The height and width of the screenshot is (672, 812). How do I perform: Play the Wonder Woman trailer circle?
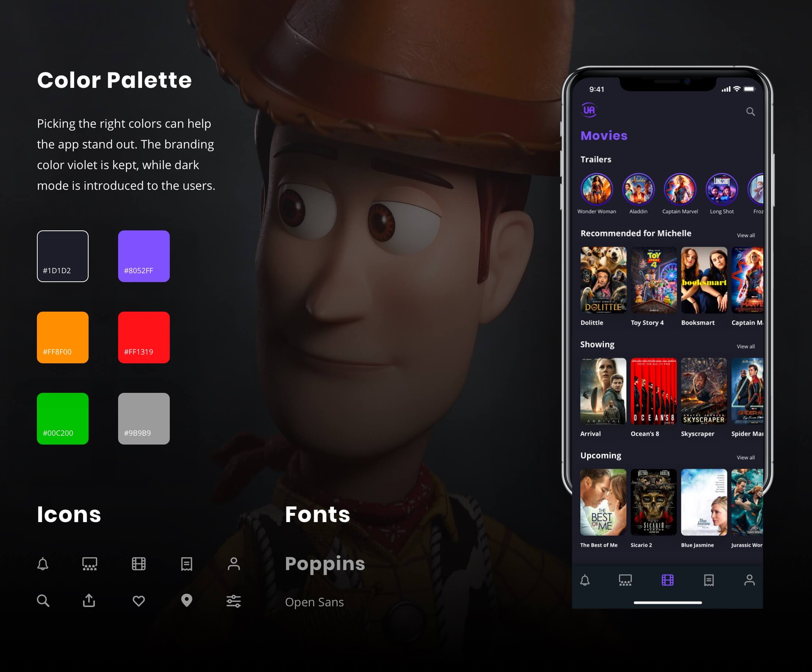point(596,189)
